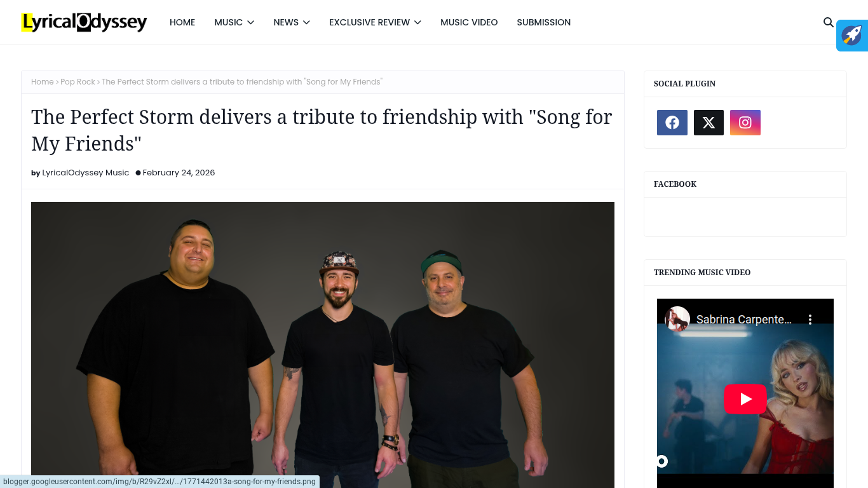Follow the Pop Rock breadcrumb link
The width and height of the screenshot is (868, 488).
(78, 82)
